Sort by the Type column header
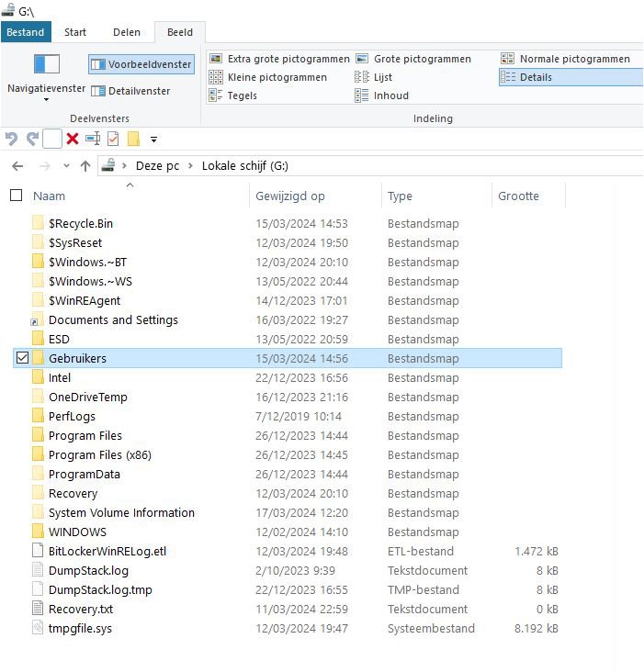 400,196
